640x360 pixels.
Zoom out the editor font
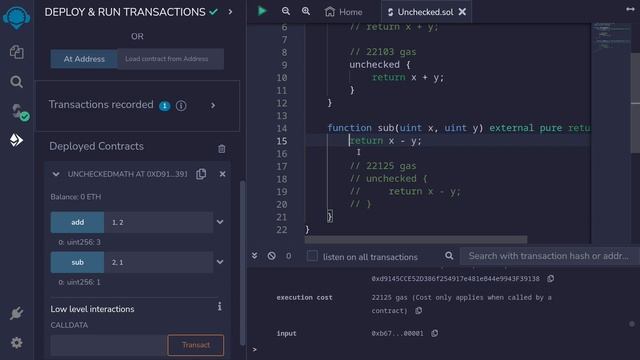click(x=286, y=11)
